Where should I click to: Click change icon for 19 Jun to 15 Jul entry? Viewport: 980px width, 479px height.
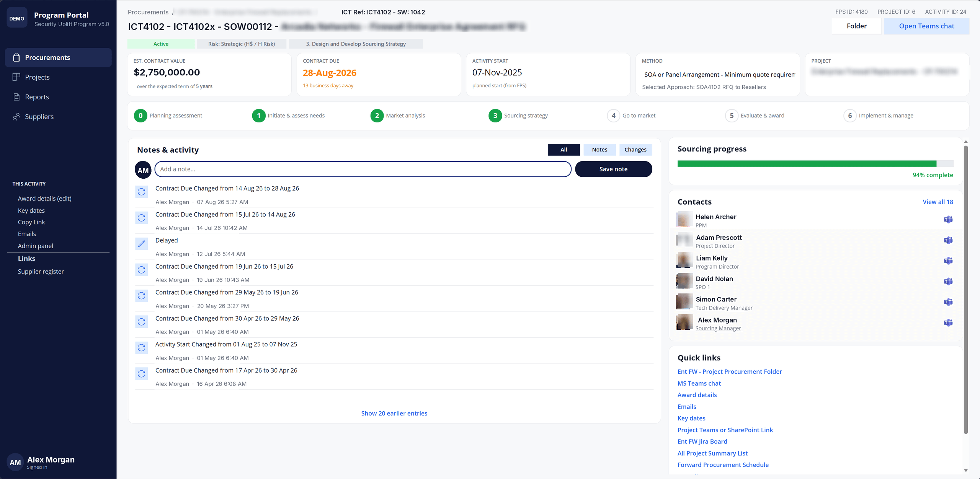(x=142, y=270)
